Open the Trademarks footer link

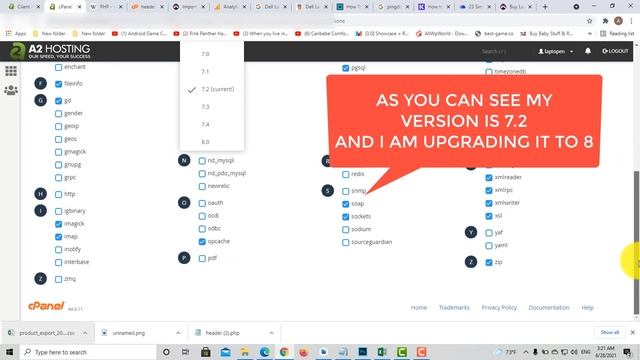(454, 307)
